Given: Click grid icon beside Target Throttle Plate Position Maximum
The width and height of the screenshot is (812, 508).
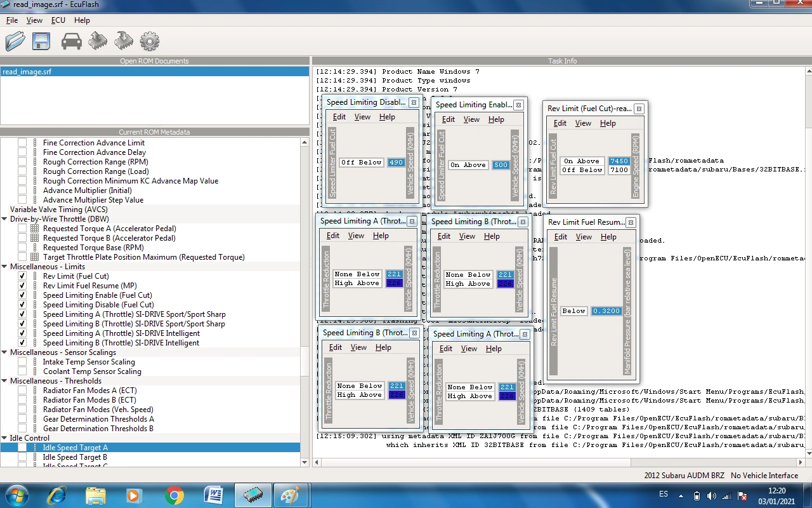Looking at the screenshot, I should (35, 257).
